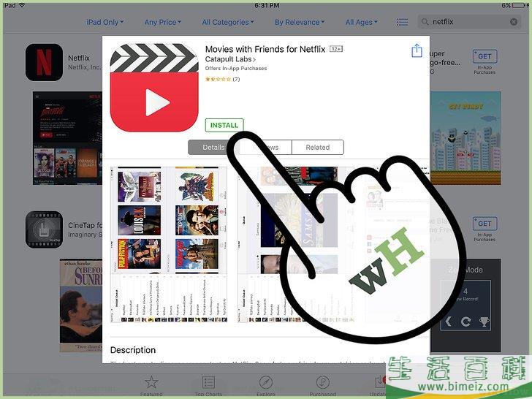Open the Netflix app screenshot preview
Image resolution: width=532 pixels, height=399 pixels.
coord(67,137)
